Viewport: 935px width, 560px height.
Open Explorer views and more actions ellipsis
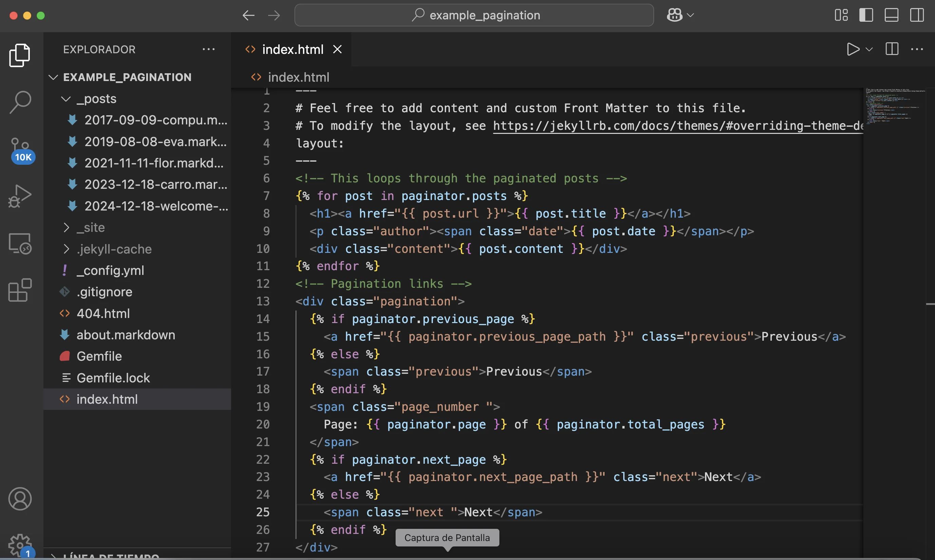point(208,49)
